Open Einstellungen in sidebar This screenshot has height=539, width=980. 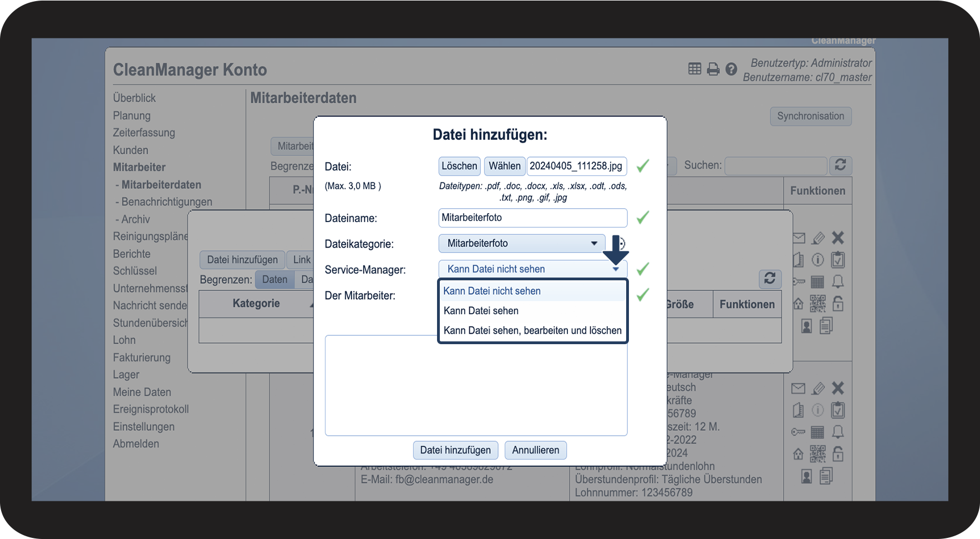144,427
